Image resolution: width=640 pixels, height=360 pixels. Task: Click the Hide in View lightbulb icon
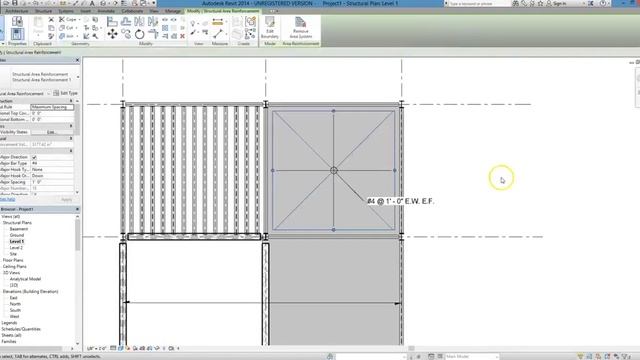pos(193,23)
